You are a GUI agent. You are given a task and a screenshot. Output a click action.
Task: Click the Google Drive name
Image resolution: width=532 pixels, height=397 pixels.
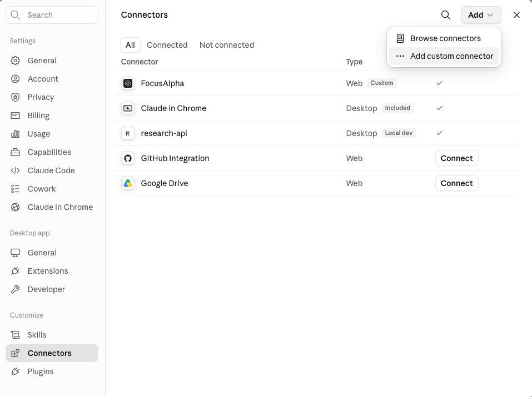(164, 183)
